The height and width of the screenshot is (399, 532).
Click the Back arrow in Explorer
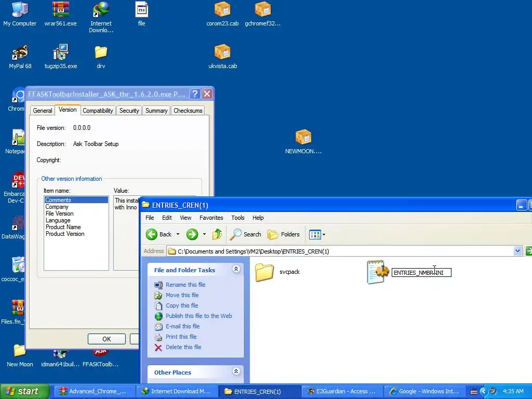coord(152,234)
